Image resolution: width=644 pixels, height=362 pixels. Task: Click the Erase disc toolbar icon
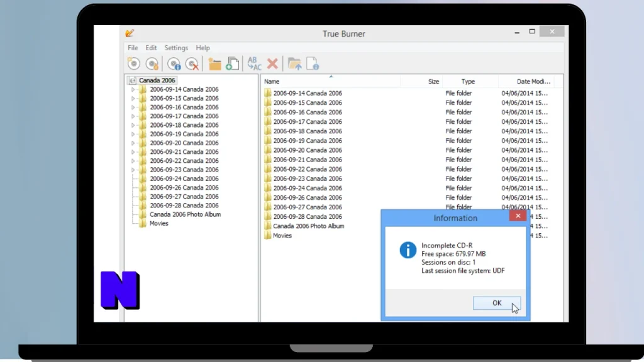(192, 64)
